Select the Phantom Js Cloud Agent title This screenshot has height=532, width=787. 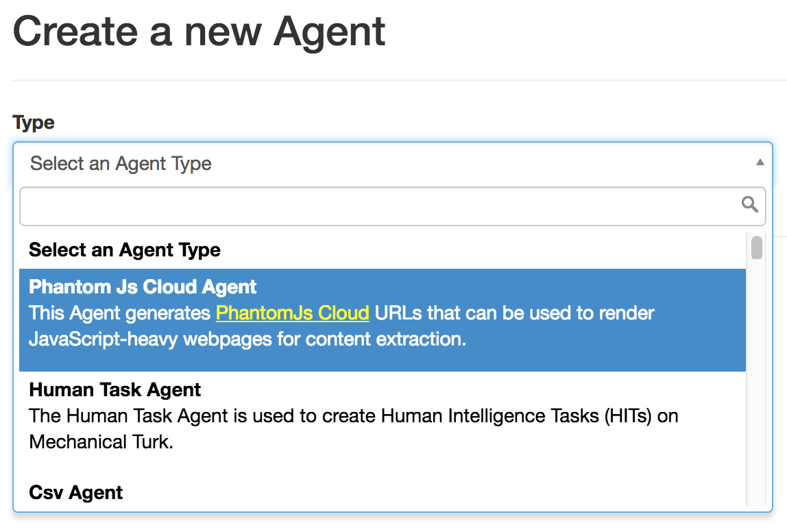tap(143, 287)
